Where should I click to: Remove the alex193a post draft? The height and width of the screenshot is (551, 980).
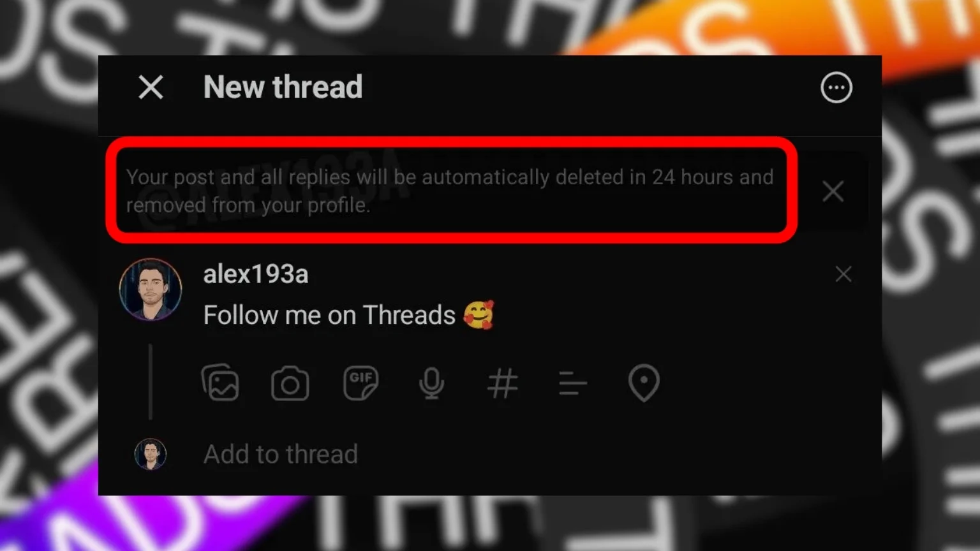(843, 274)
